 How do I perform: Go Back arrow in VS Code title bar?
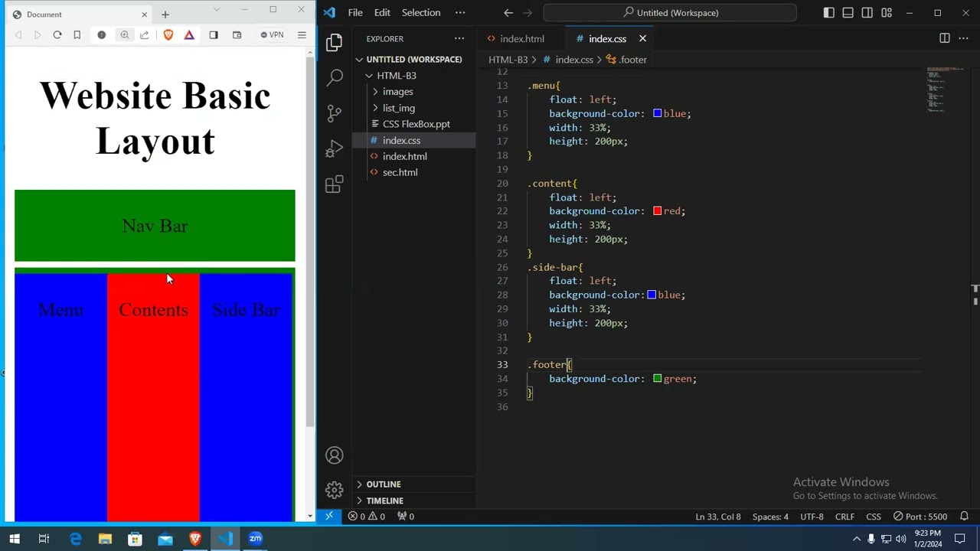[x=508, y=12]
